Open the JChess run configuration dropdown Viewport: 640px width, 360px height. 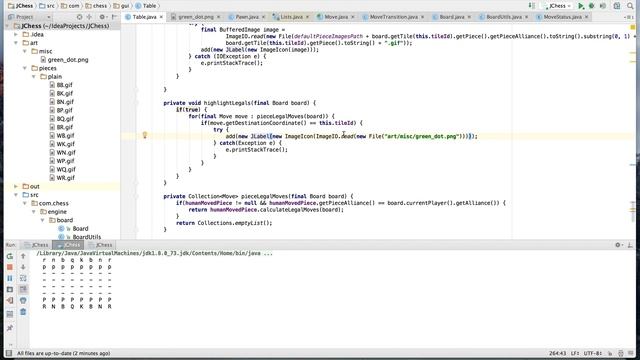point(557,6)
